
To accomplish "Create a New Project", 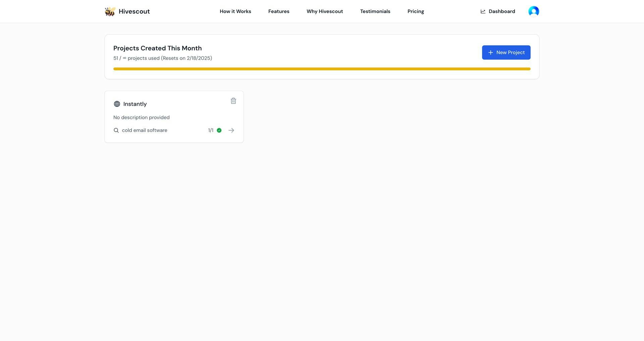I will click(x=506, y=53).
